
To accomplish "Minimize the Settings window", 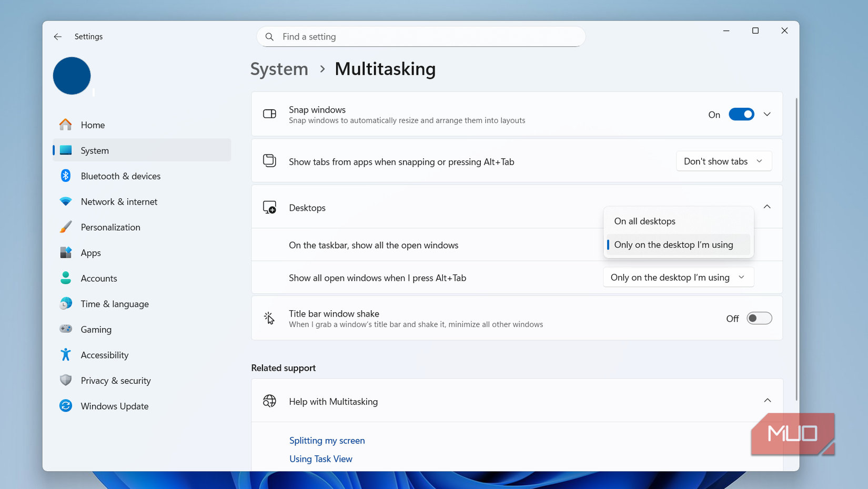I will [726, 30].
